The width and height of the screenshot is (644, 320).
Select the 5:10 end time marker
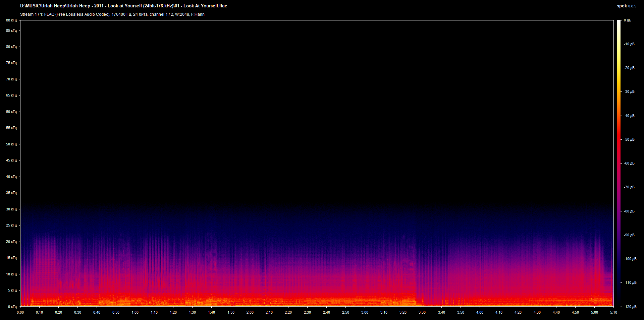pyautogui.click(x=613, y=312)
